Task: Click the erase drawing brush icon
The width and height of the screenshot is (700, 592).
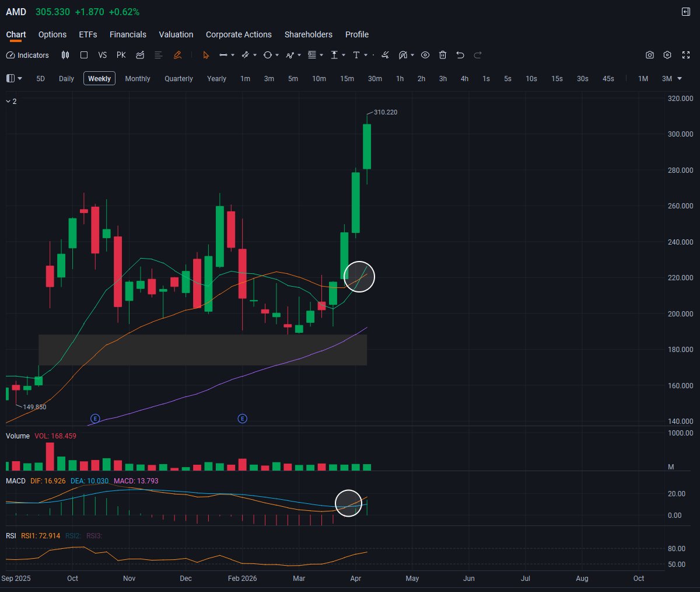Action: 385,55
